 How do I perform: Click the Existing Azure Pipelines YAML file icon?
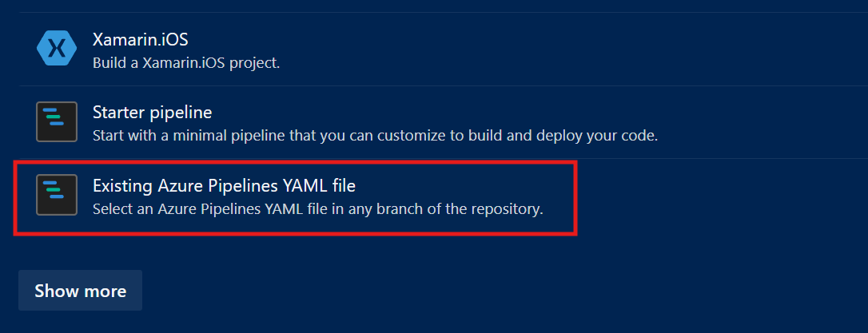tap(56, 194)
